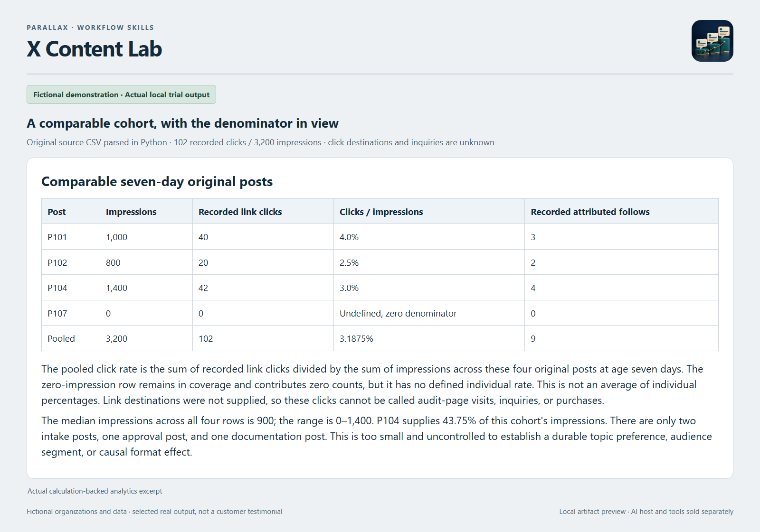Click the 3,200 pooled impressions cell
760x532 pixels.
click(x=146, y=338)
